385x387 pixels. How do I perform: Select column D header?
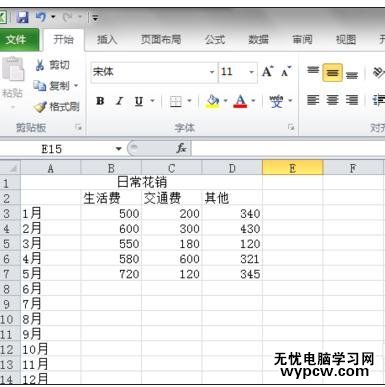pos(232,168)
